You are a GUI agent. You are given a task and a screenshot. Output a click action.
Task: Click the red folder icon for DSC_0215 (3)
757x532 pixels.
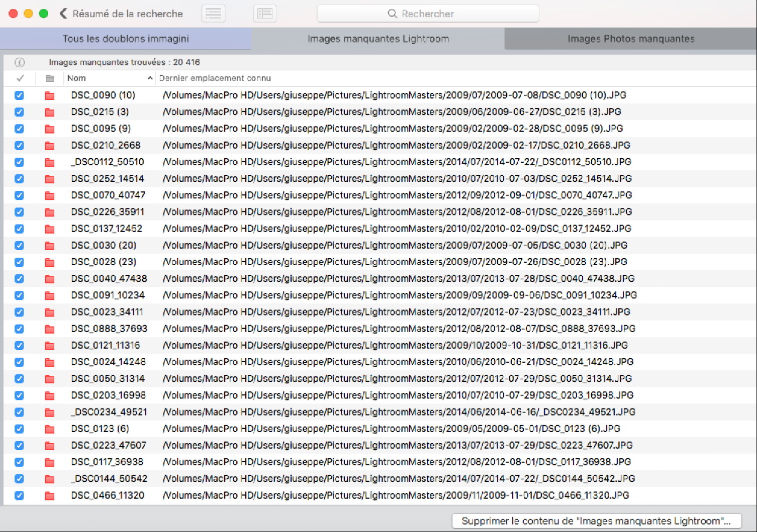[50, 112]
